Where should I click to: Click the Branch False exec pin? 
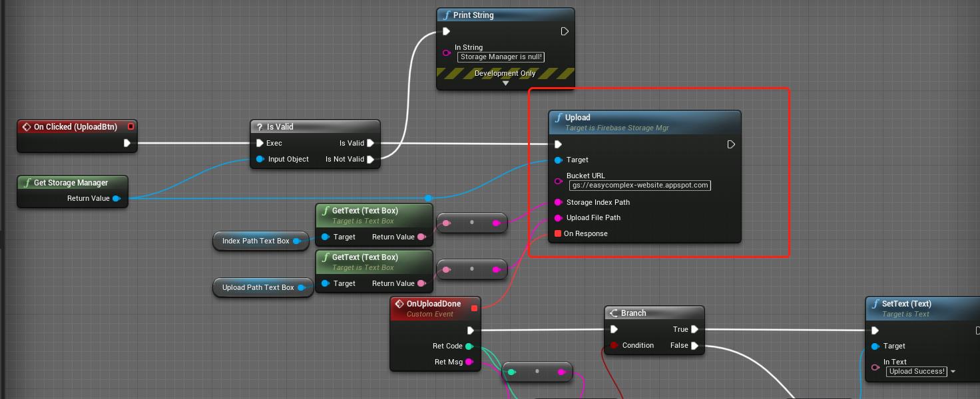click(695, 345)
